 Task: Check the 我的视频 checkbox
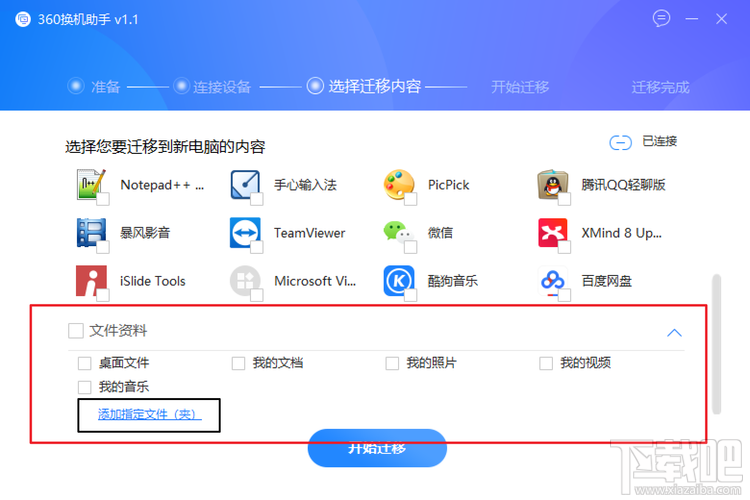tap(546, 363)
